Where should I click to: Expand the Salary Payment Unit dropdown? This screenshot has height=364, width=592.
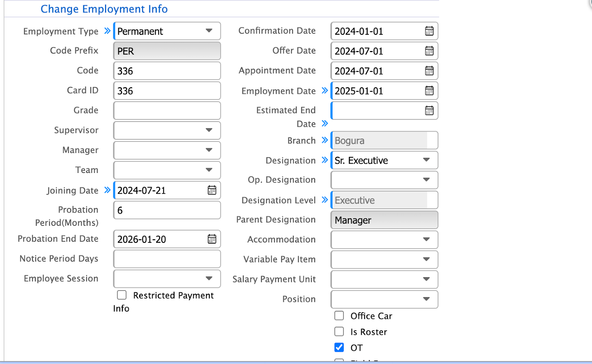(426, 279)
